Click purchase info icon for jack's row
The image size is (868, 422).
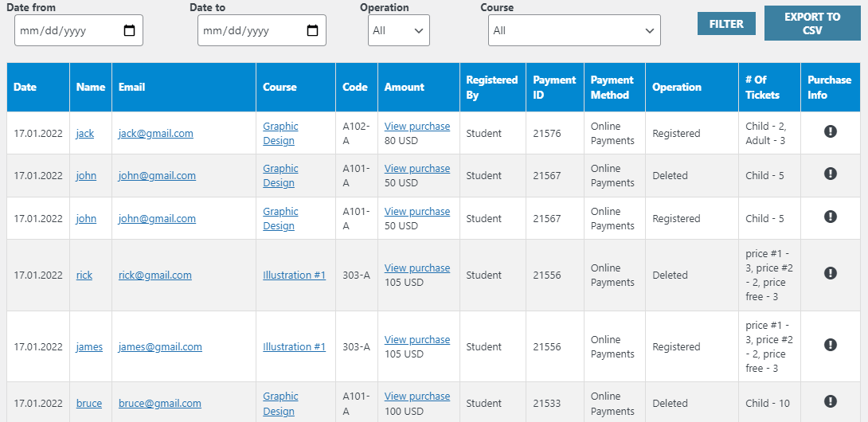pyautogui.click(x=831, y=132)
